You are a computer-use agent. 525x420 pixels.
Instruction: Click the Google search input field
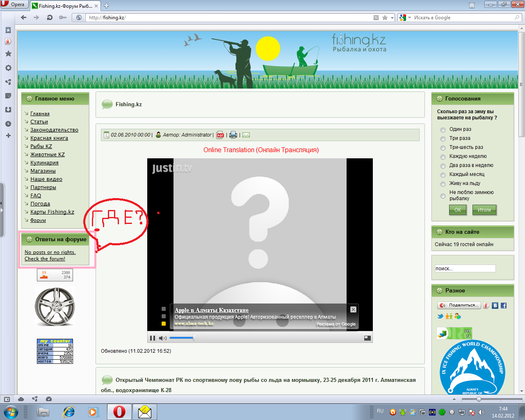pos(463,18)
